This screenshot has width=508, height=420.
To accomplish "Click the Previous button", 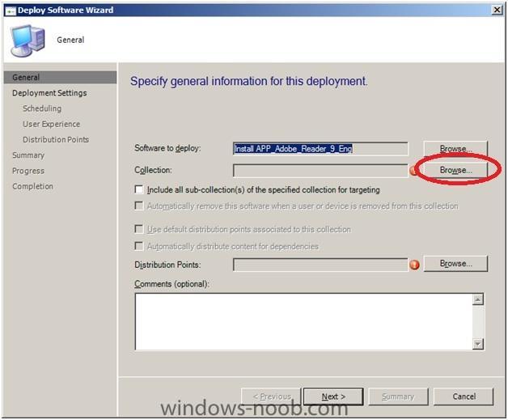I will [272, 397].
